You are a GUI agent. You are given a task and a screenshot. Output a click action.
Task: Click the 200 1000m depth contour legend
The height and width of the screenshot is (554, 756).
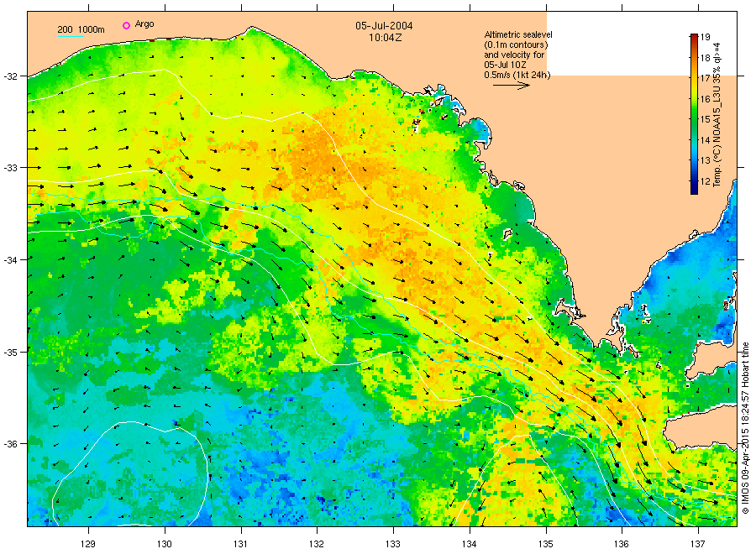(x=81, y=29)
